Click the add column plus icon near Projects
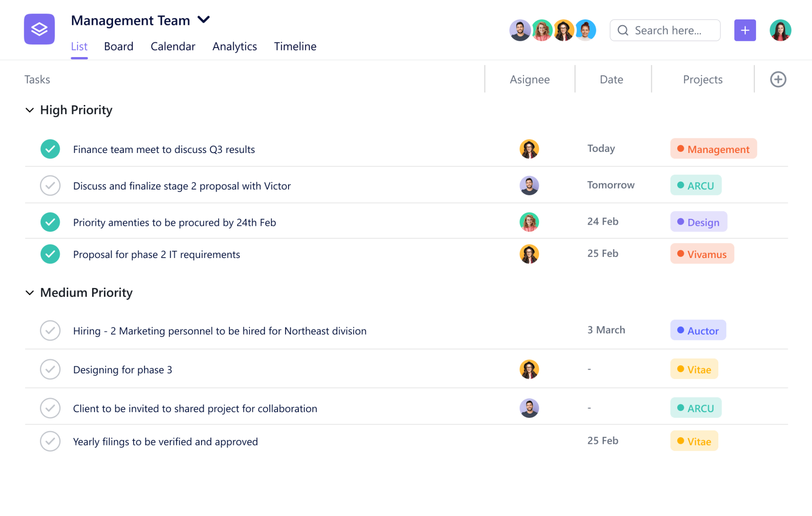This screenshot has height=516, width=812. [x=778, y=79]
